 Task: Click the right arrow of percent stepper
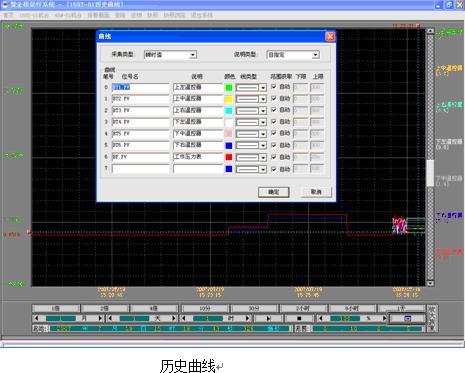[x=384, y=318]
